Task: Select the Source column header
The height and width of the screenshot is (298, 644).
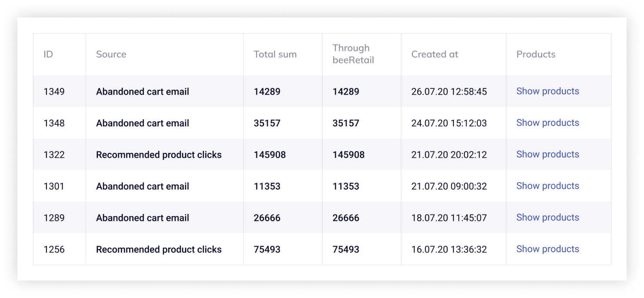Action: 111,54
